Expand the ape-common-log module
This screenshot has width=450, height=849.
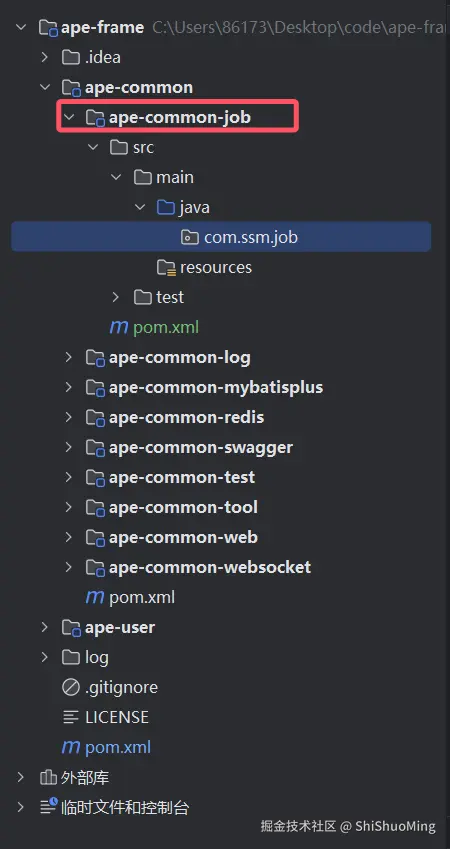pyautogui.click(x=69, y=357)
